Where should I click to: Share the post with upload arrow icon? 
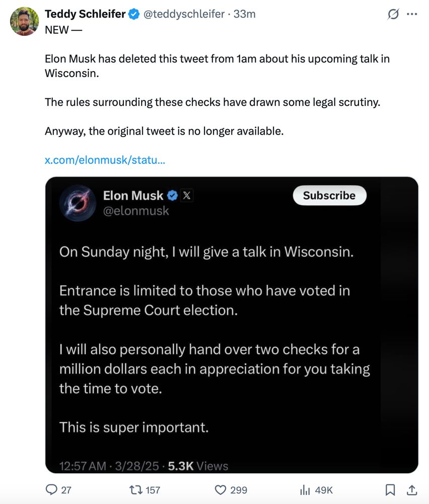coord(412,490)
